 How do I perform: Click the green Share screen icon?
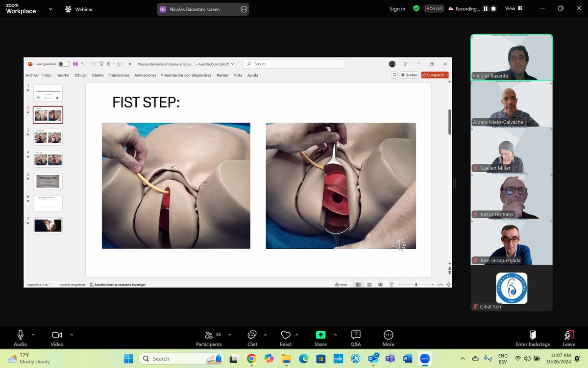coord(320,335)
